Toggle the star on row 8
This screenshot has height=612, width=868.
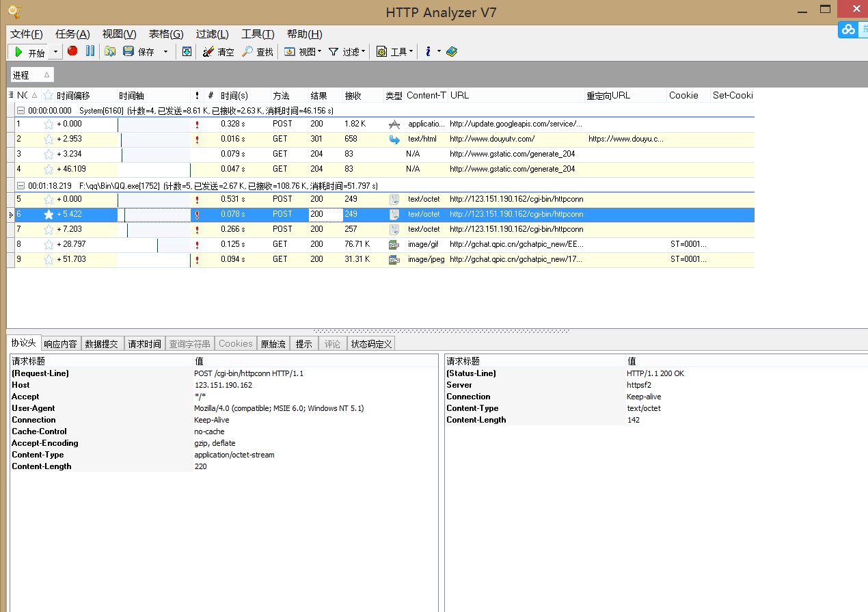tap(49, 245)
